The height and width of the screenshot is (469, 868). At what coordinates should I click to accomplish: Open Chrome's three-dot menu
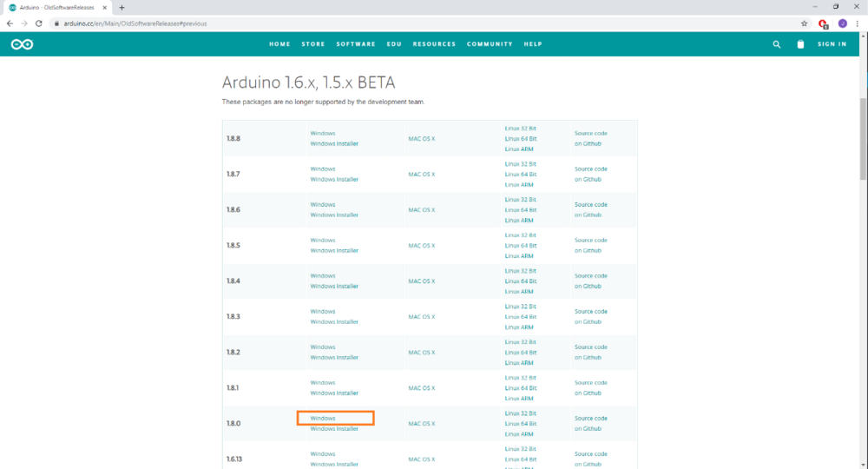(858, 23)
